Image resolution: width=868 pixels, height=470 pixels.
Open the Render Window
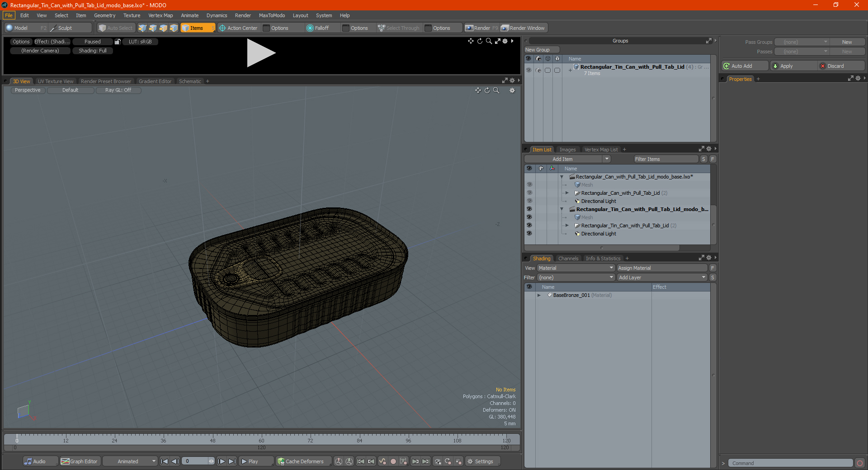point(524,28)
